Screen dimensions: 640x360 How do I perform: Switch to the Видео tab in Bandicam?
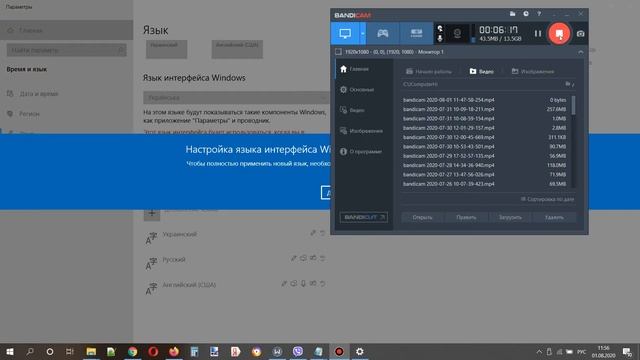[482, 71]
